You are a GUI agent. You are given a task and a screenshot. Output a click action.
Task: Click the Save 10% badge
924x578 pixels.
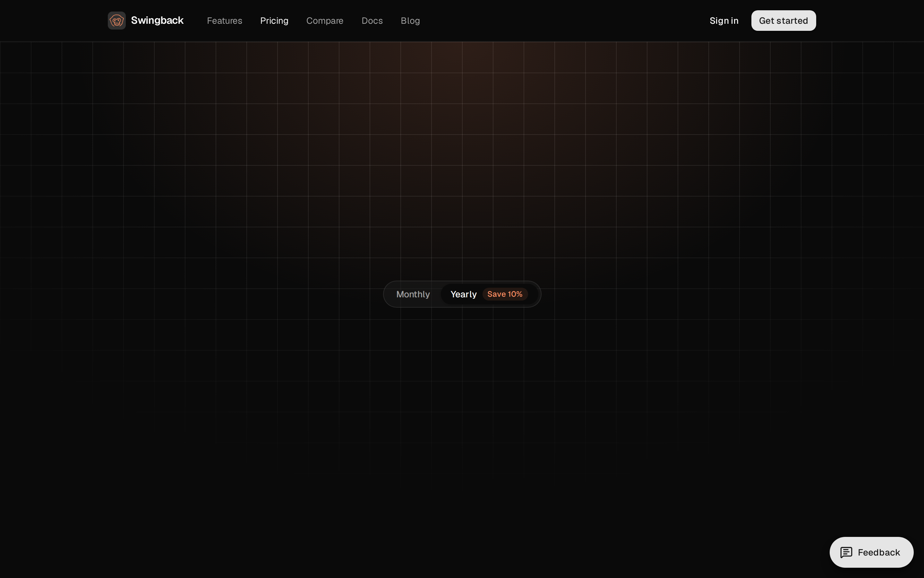(505, 294)
